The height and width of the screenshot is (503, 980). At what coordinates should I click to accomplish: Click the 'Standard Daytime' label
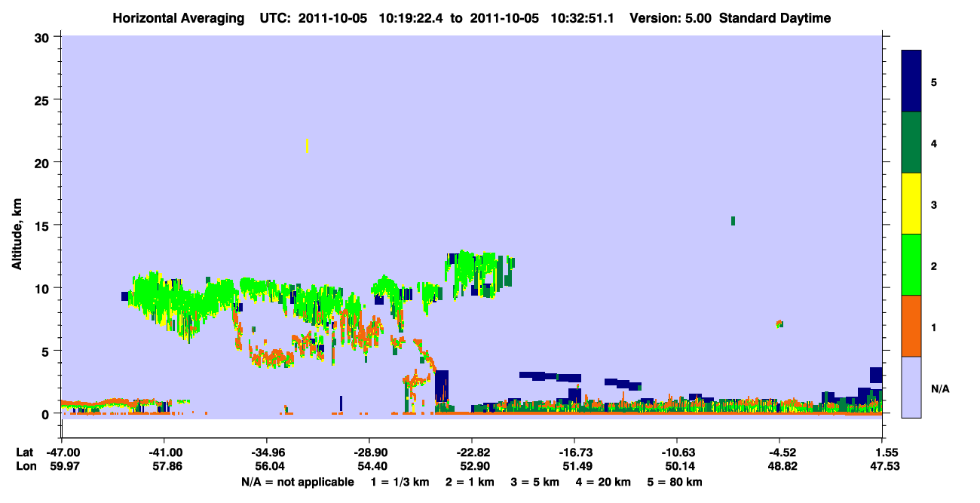click(775, 18)
